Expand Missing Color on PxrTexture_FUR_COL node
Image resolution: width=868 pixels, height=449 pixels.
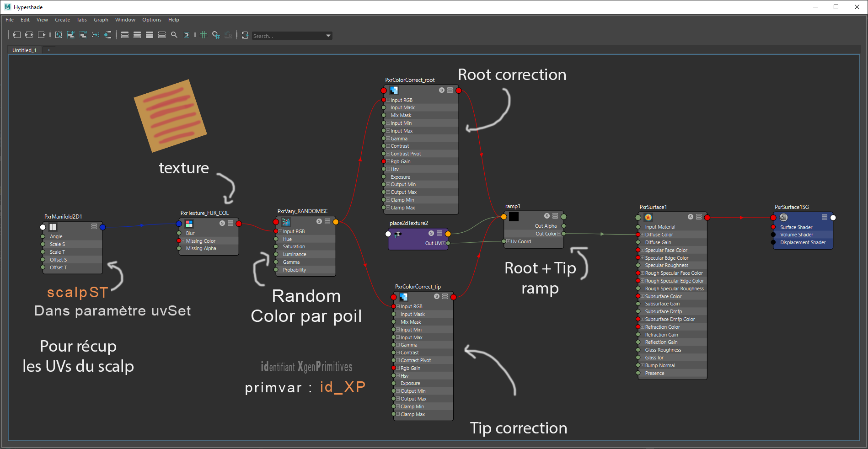[x=183, y=241]
